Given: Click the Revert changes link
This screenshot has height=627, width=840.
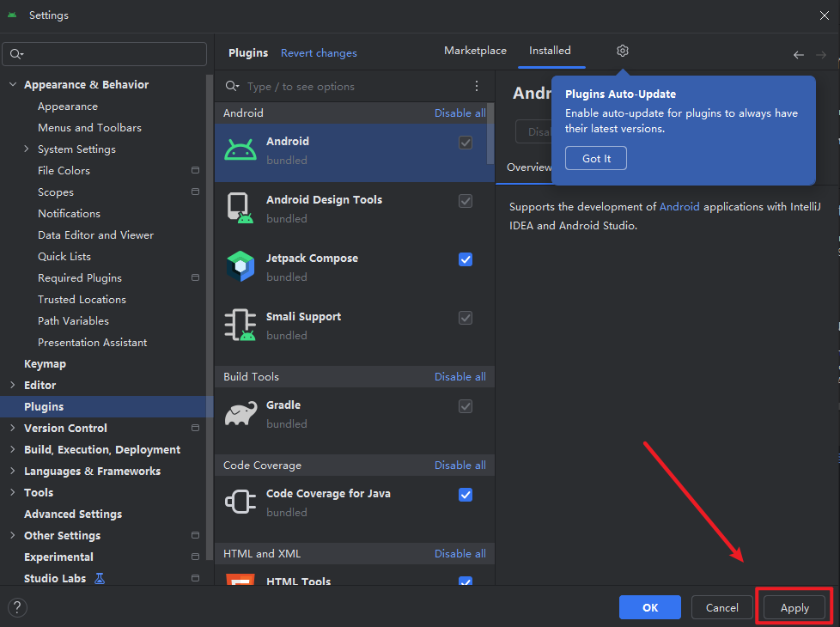Looking at the screenshot, I should point(319,53).
